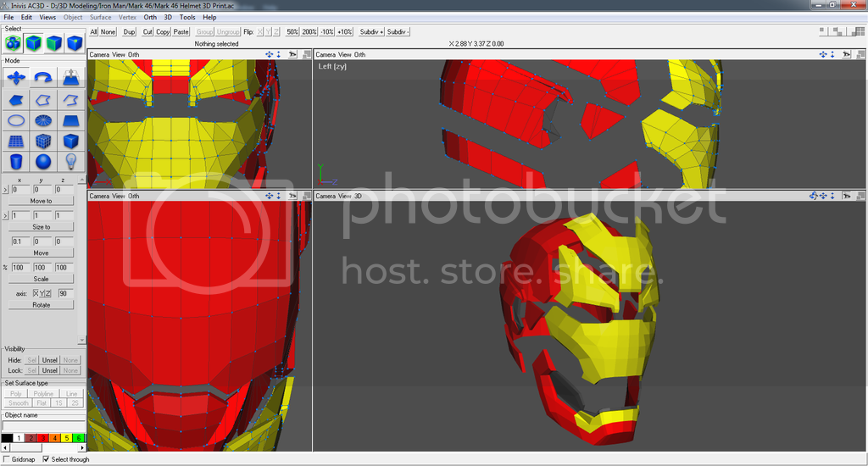Click the rotate angle field showing 90

tap(65, 293)
